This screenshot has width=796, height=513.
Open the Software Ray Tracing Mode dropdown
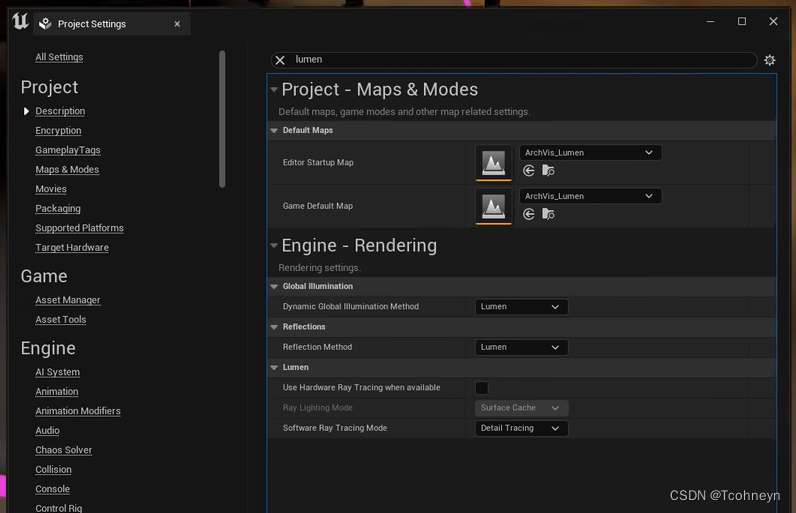point(521,428)
